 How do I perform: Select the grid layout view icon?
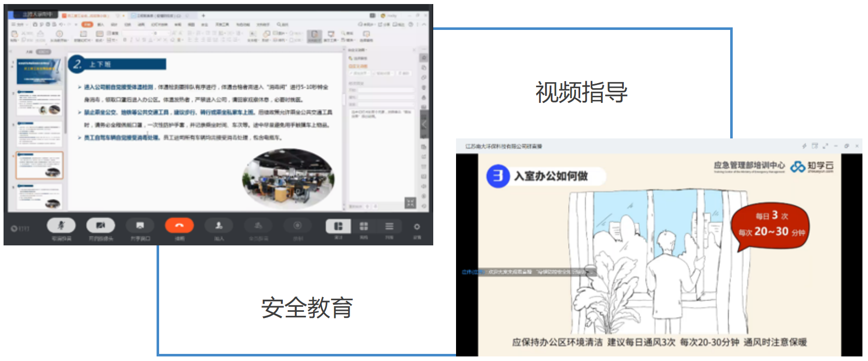[364, 226]
